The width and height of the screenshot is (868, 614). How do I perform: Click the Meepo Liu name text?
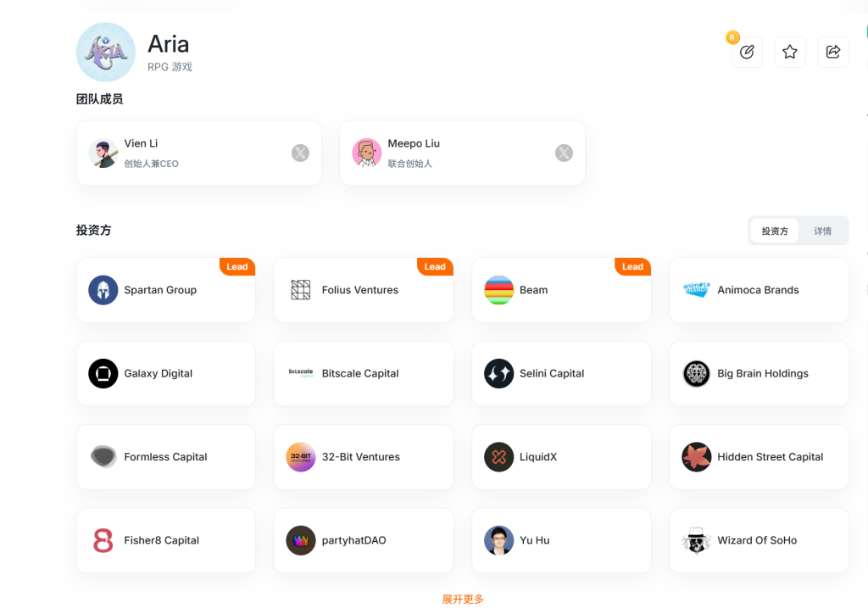414,143
